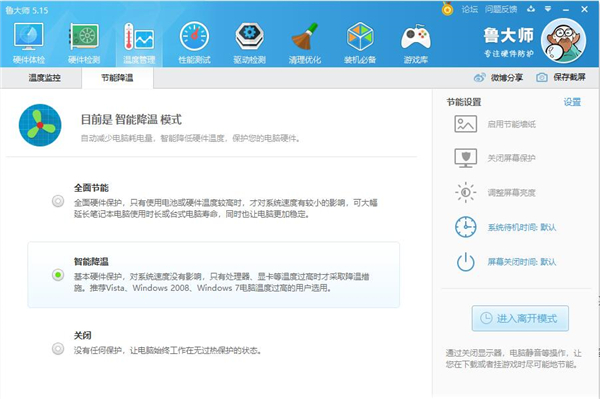Image resolution: width=600 pixels, height=399 pixels.
Task: Click the 启用节能墙纸 picture icon
Action: click(x=465, y=124)
